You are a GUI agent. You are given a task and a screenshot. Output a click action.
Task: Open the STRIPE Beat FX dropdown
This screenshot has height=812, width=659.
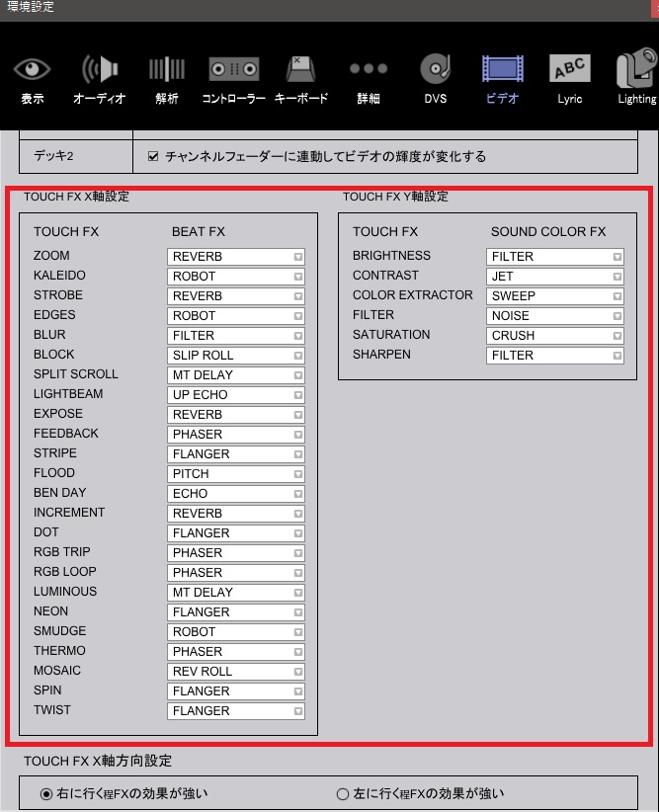236,453
